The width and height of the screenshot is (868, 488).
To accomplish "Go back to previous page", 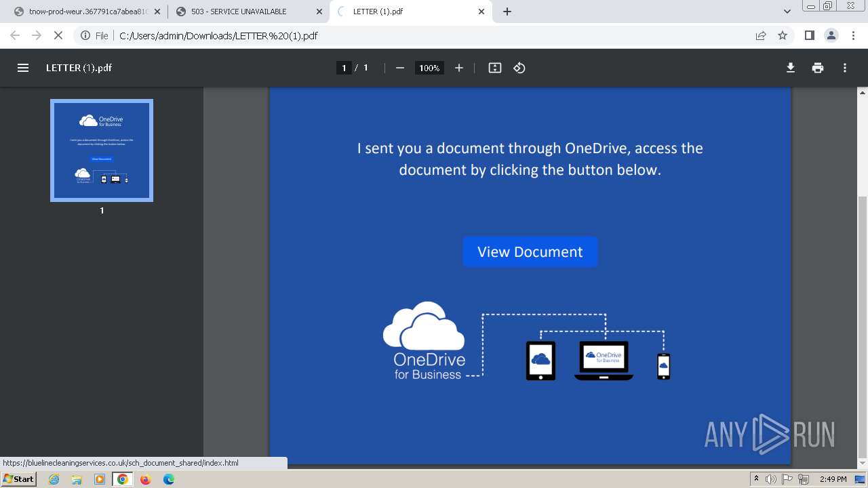I will (x=15, y=35).
